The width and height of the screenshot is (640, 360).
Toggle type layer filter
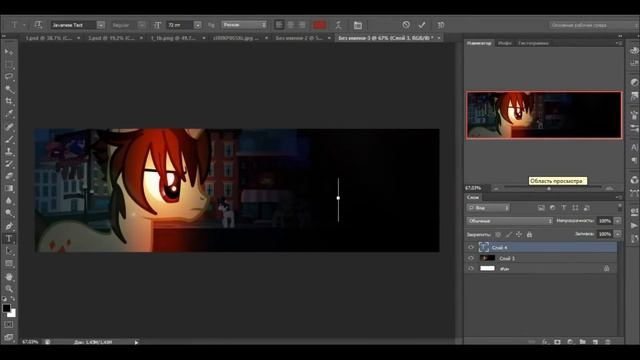564,208
